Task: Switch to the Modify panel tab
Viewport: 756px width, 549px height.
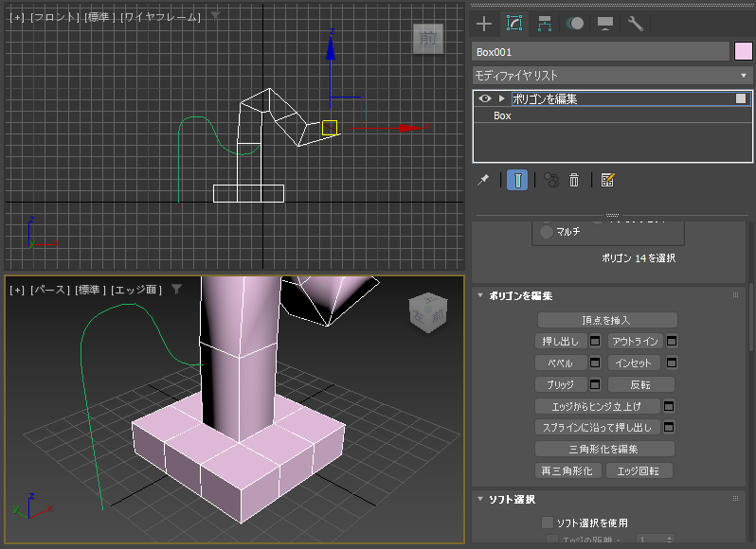Action: point(514,23)
